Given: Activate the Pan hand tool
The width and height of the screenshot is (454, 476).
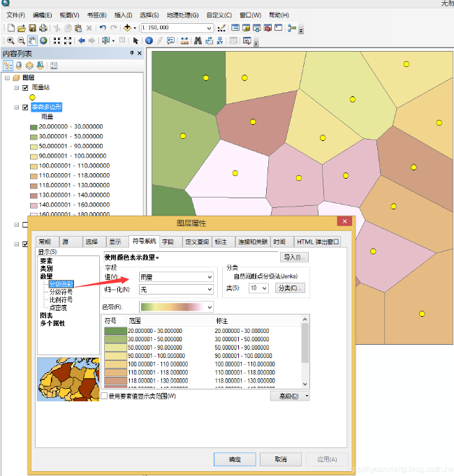Looking at the screenshot, I should (32, 40).
